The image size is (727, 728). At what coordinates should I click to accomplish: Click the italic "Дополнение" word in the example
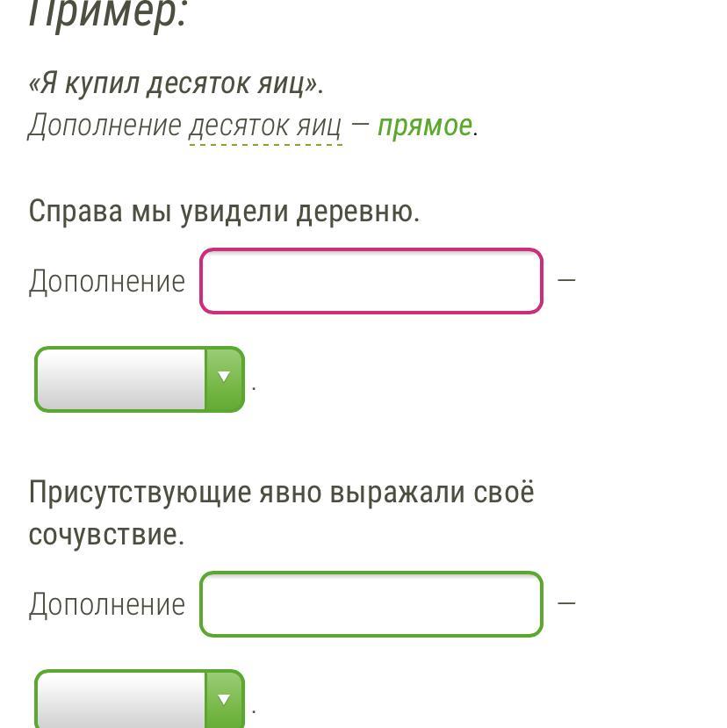[x=105, y=126]
